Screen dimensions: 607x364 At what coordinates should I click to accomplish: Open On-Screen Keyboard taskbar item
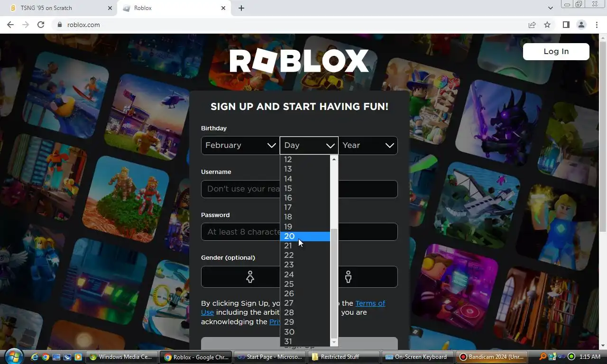[417, 357]
